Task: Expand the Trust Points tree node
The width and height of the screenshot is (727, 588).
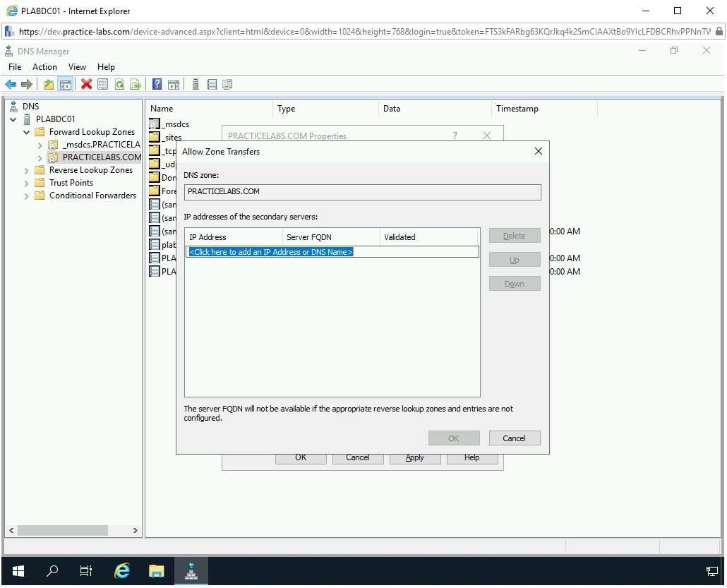Action: 27,184
